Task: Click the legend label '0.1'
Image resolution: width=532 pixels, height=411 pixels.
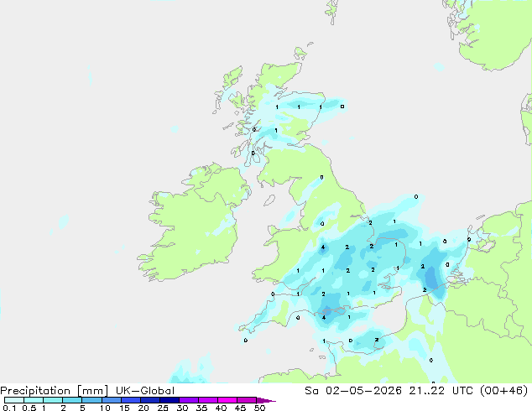Action: (9, 408)
